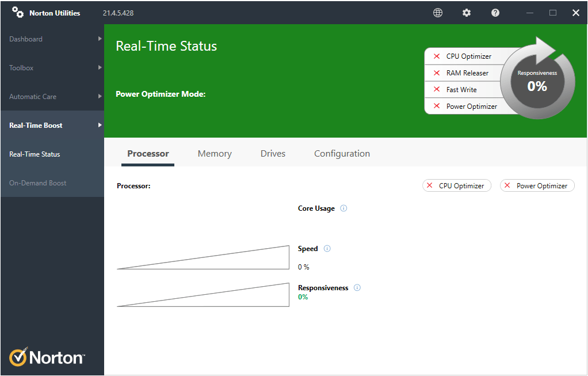Image resolution: width=588 pixels, height=376 pixels.
Task: Click the info icon beside Core Usage
Action: (x=343, y=208)
